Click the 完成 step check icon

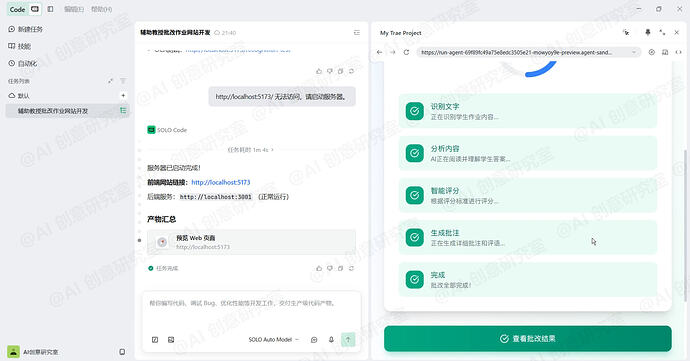click(415, 279)
